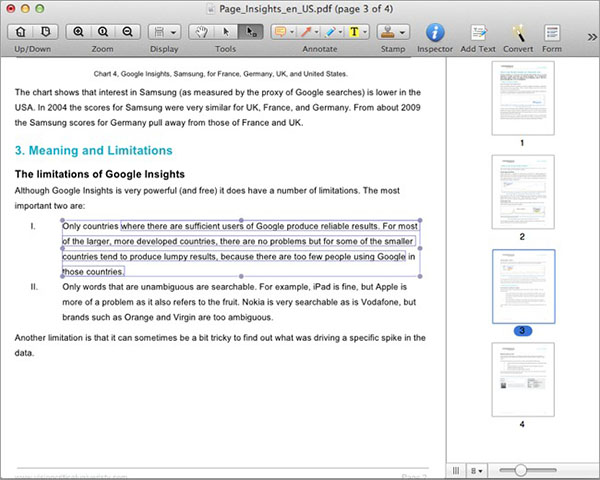The width and height of the screenshot is (600, 480).
Task: Click the Add Text tool
Action: point(477,33)
